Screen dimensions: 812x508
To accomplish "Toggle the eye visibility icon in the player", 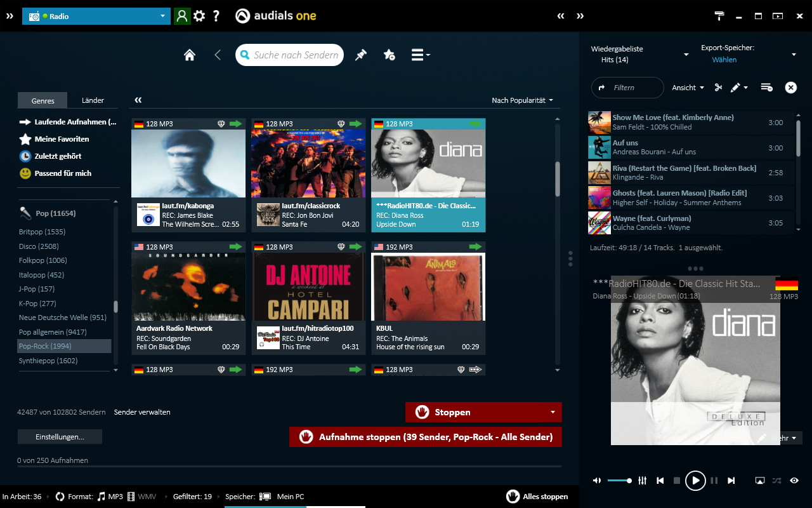I will 794,481.
